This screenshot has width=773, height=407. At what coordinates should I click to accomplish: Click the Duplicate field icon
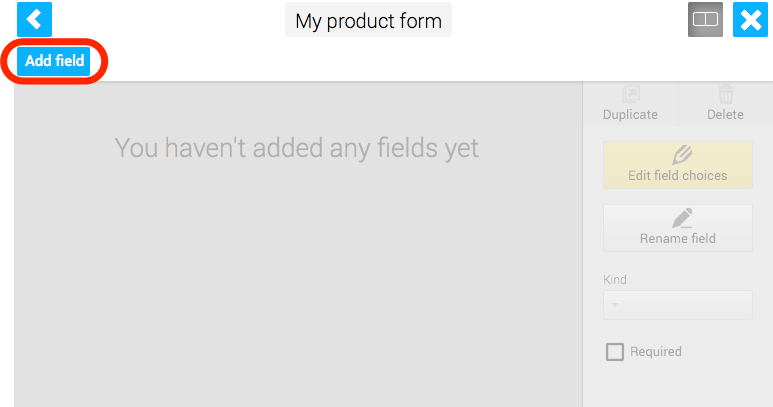click(631, 94)
